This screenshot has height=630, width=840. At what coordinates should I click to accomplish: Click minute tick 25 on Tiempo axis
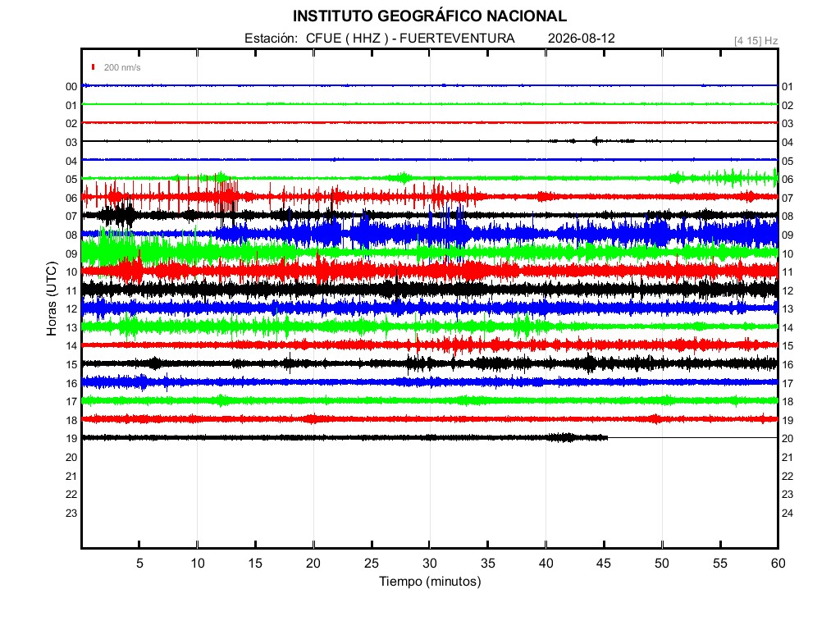[x=372, y=563]
